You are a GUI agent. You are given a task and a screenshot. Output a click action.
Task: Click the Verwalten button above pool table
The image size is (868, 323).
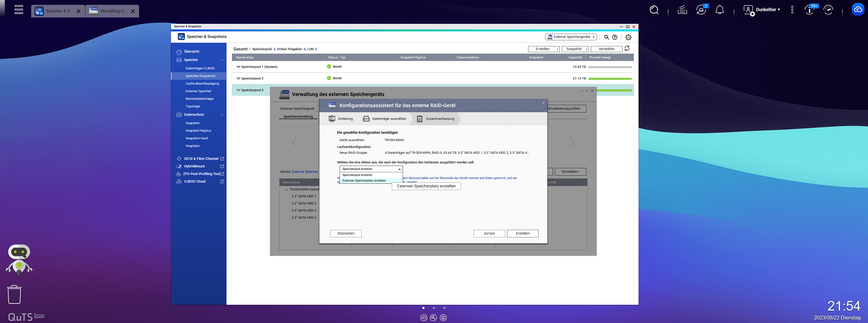point(607,49)
